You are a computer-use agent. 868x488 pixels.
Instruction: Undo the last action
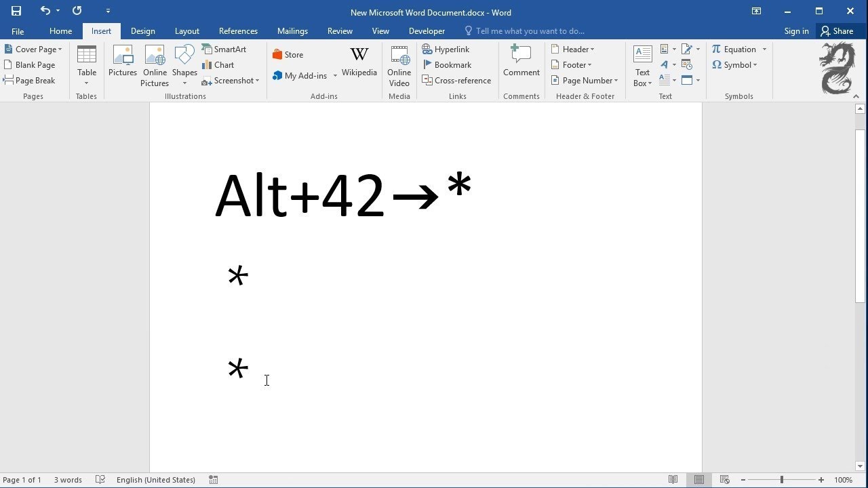[45, 11]
